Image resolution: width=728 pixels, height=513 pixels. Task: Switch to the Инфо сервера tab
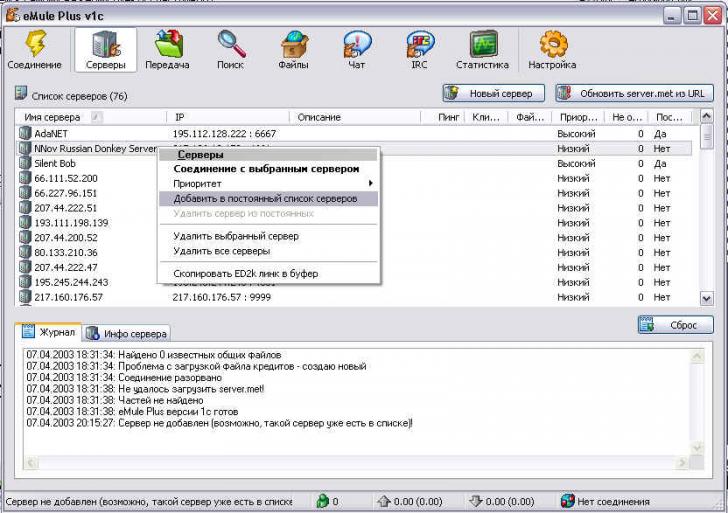tap(127, 333)
